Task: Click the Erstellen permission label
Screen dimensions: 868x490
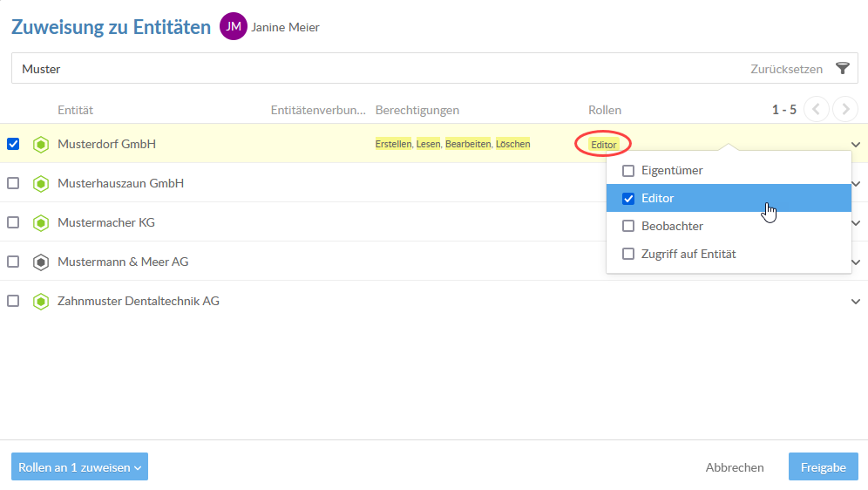Action: 394,144
